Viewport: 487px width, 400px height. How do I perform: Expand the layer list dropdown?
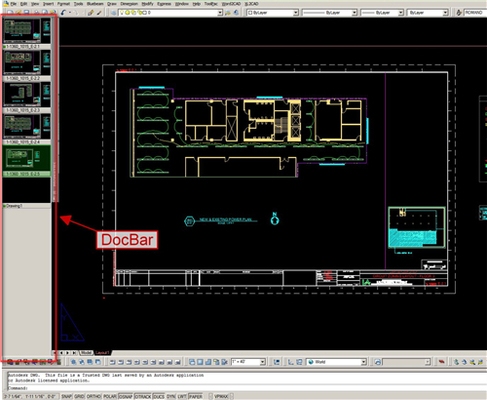[x=220, y=13]
